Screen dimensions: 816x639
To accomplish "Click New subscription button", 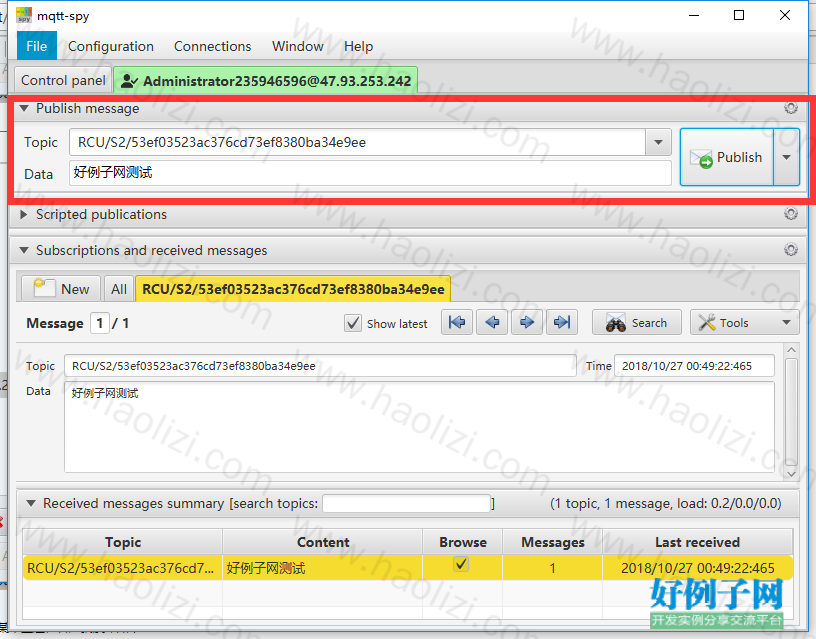I will tap(61, 289).
